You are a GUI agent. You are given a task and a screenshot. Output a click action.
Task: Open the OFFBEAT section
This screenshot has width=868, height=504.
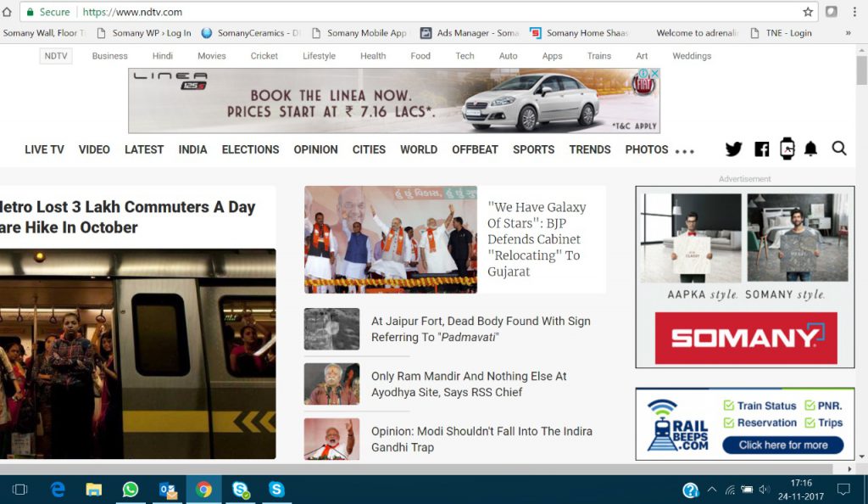tap(475, 149)
